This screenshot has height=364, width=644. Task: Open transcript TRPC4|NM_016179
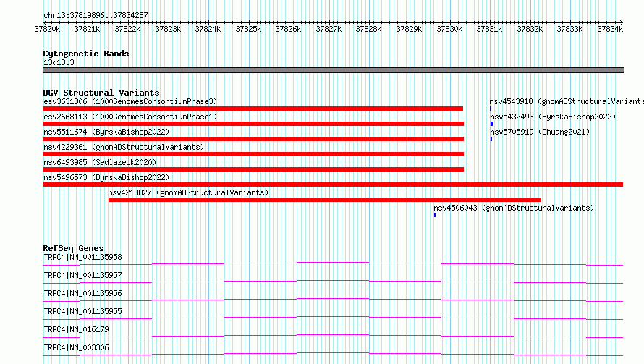coord(76,329)
